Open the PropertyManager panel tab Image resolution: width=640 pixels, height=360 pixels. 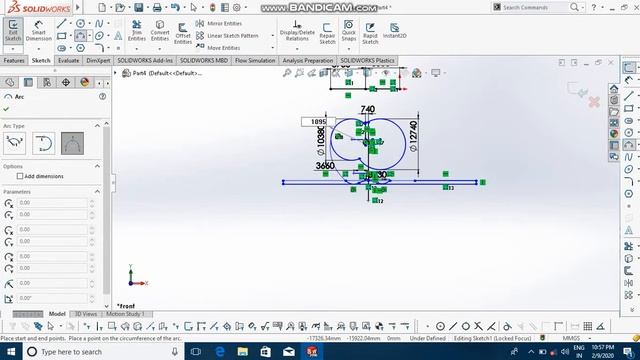coord(28,82)
